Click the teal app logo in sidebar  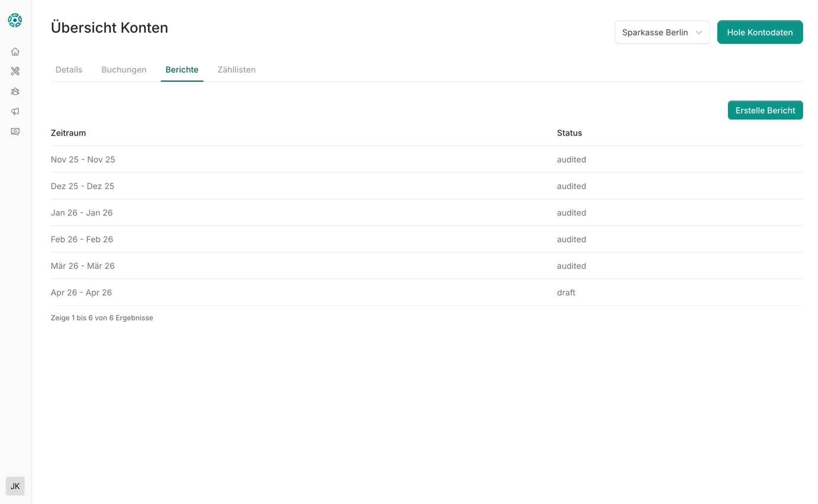[x=15, y=20]
